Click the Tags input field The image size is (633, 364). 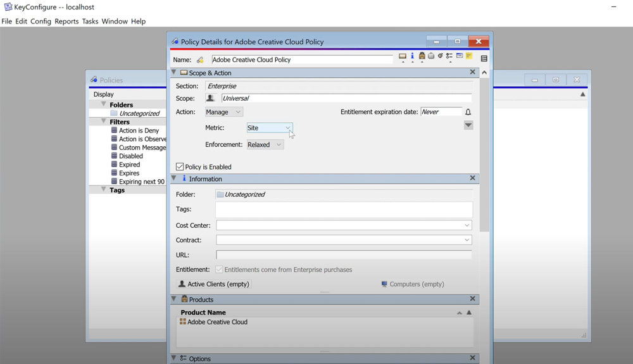(x=344, y=210)
